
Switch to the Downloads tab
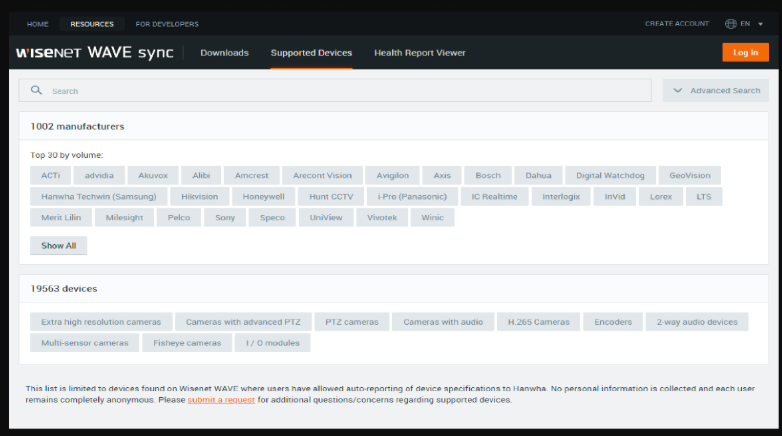224,52
